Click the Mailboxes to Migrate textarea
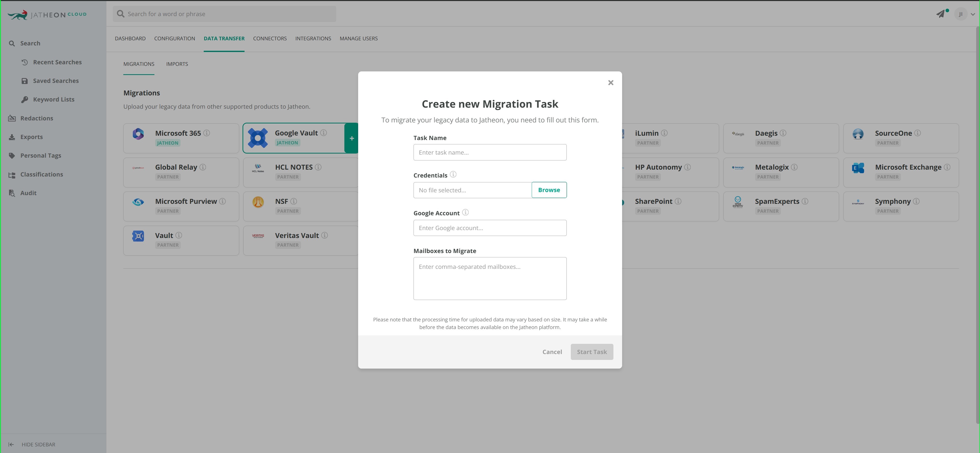Screen dimensions: 980x453 (x=490, y=279)
